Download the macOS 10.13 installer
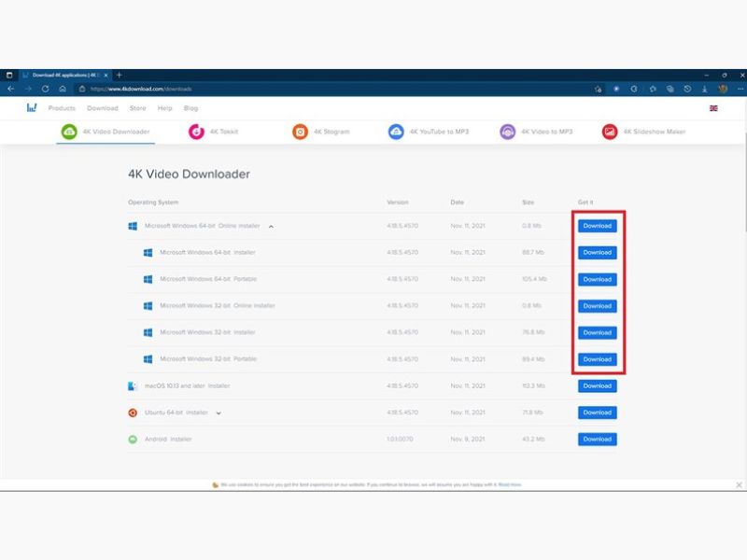 (x=597, y=385)
